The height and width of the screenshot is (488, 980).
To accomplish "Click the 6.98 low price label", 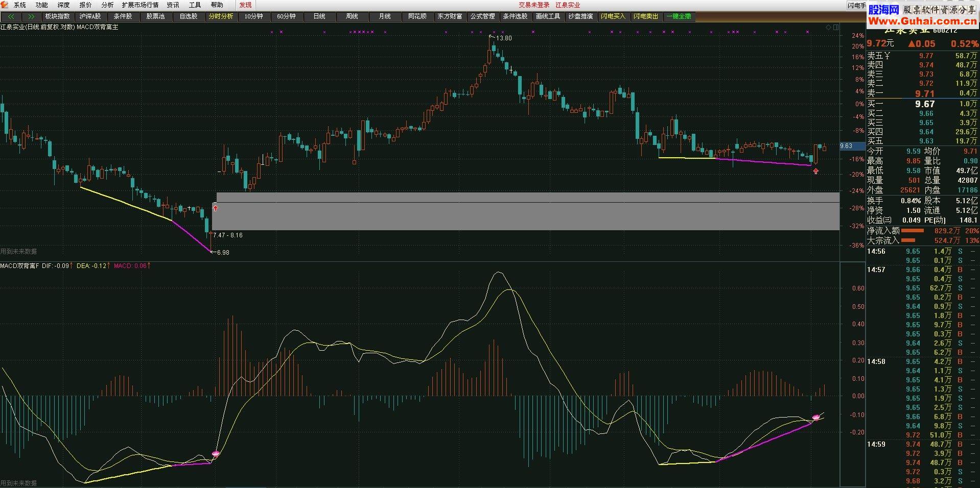I will tap(223, 253).
